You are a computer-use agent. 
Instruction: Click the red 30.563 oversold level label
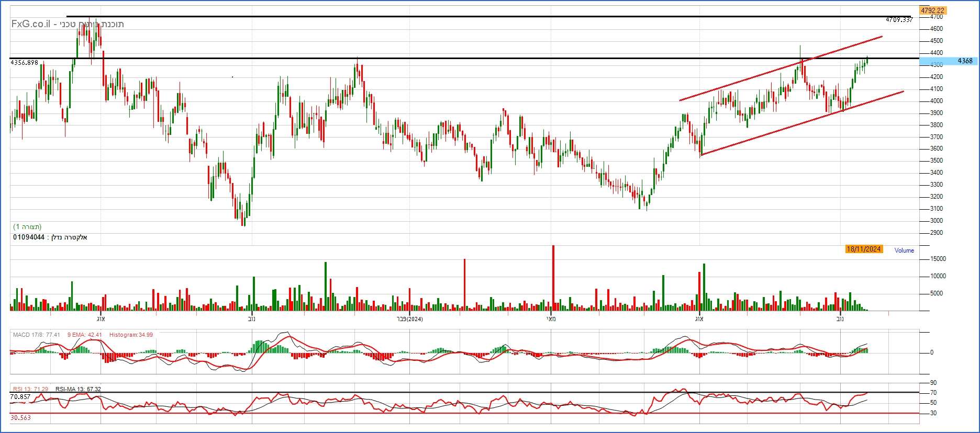click(20, 418)
